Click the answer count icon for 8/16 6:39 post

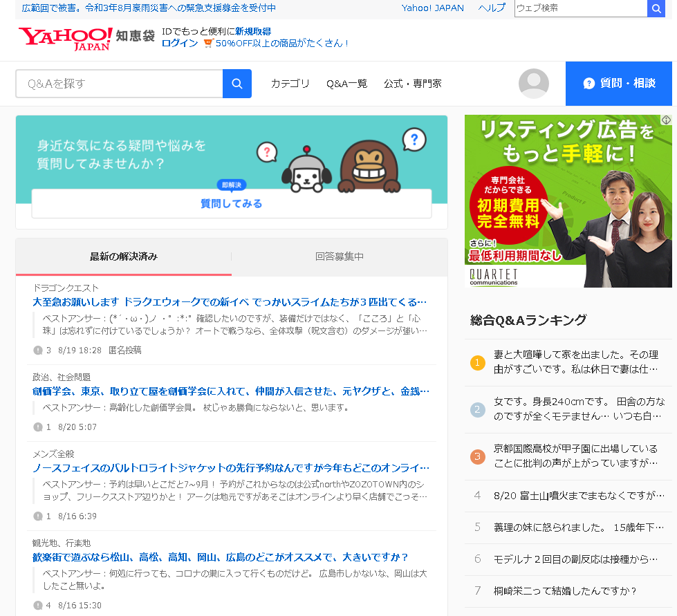(x=37, y=516)
